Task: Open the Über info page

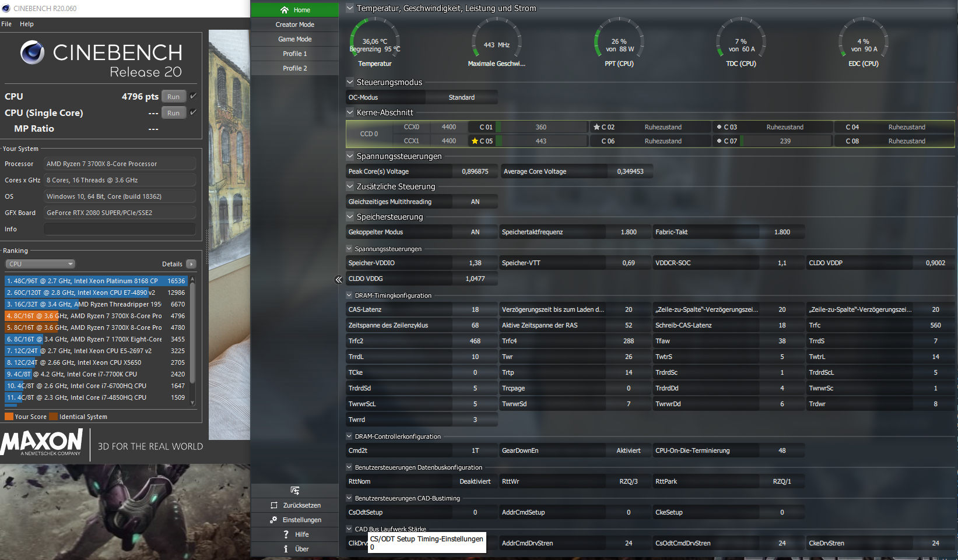Action: click(295, 549)
